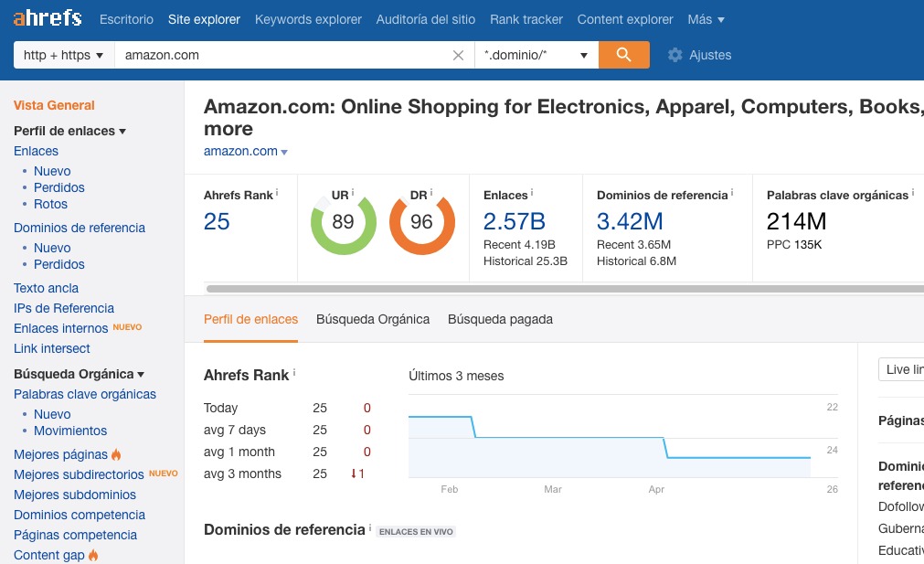Open Mejores subdominios

75,495
